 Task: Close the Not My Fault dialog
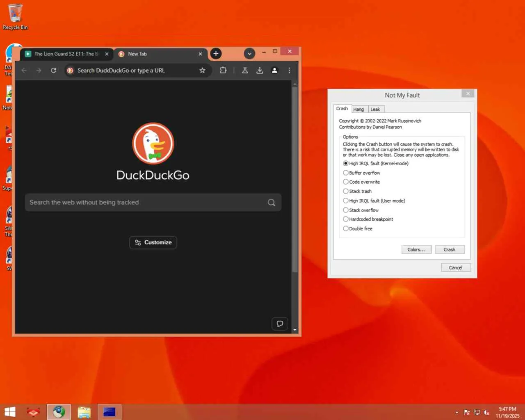tap(468, 94)
